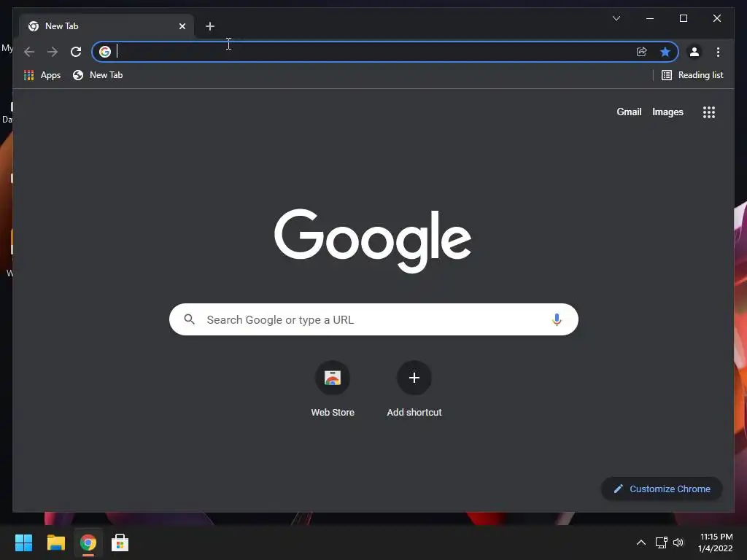Click the Google search box
This screenshot has width=747, height=560.
[373, 319]
